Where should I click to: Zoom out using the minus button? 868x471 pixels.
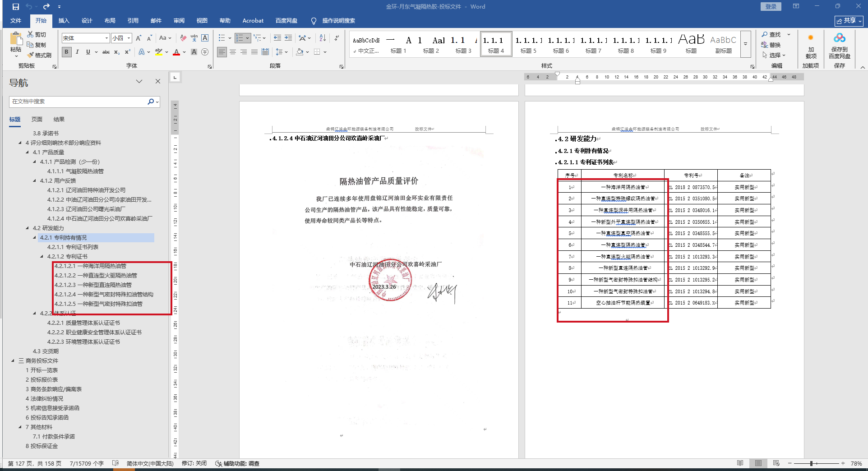(790, 463)
